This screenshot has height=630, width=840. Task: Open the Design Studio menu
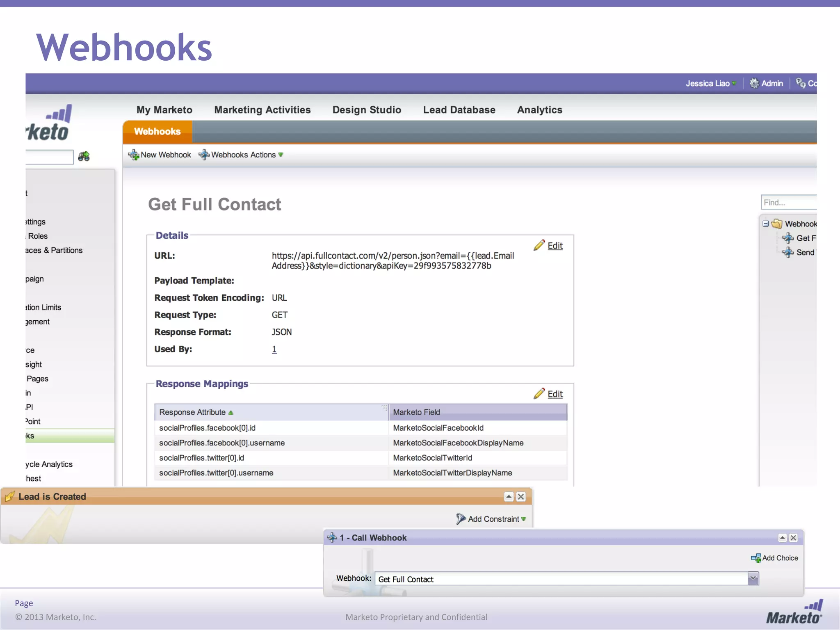[x=367, y=110]
